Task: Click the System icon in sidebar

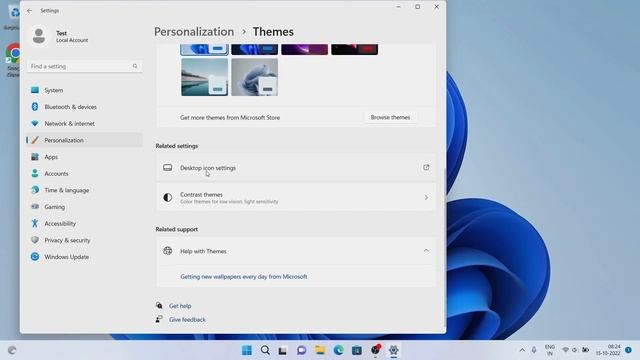Action: [35, 90]
